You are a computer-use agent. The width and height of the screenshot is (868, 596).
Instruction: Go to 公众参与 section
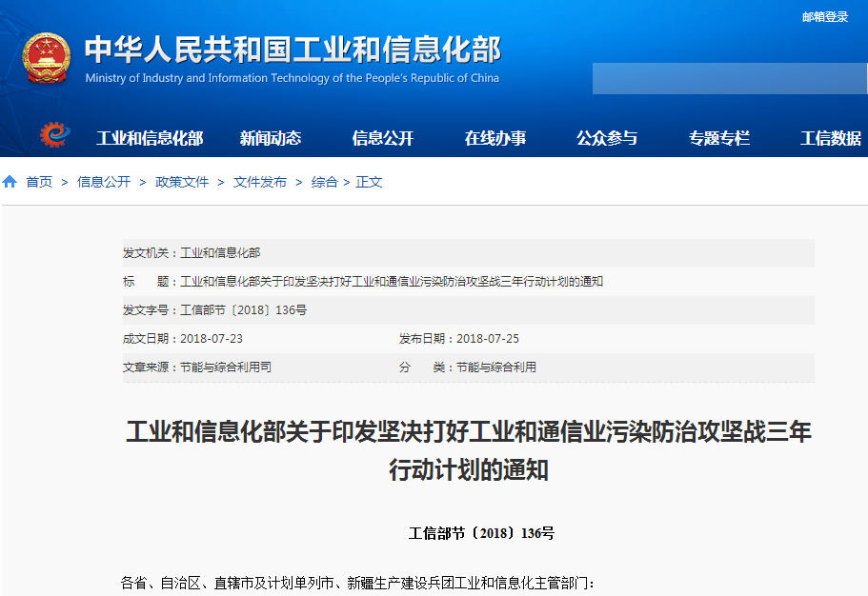tap(607, 138)
